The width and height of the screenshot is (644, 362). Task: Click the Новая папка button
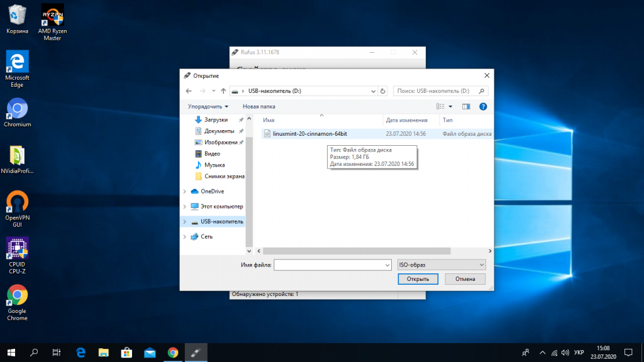259,107
